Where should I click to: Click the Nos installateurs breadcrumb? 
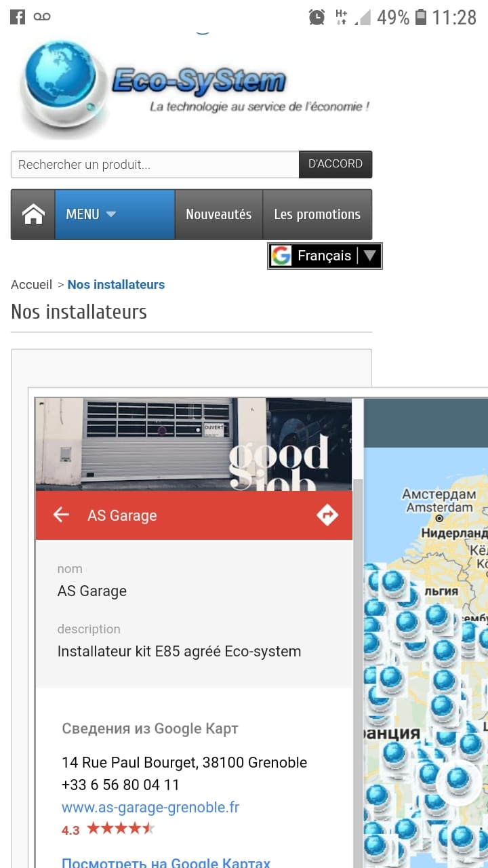pyautogui.click(x=116, y=284)
